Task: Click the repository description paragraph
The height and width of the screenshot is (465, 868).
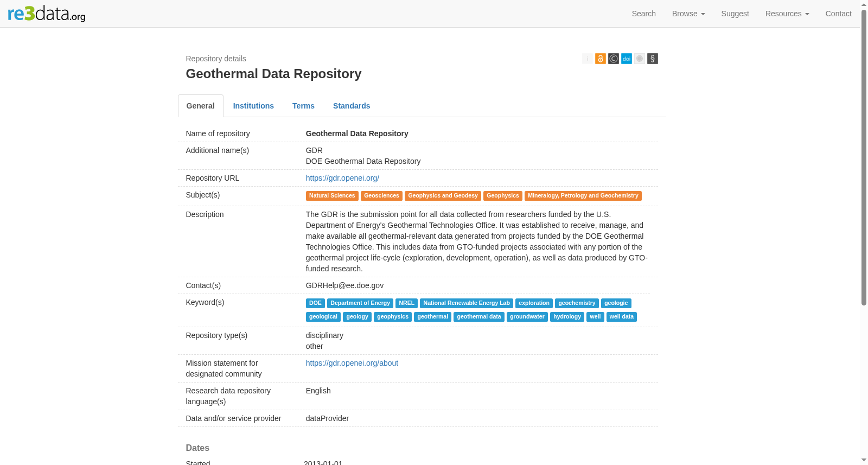Action: click(477, 241)
